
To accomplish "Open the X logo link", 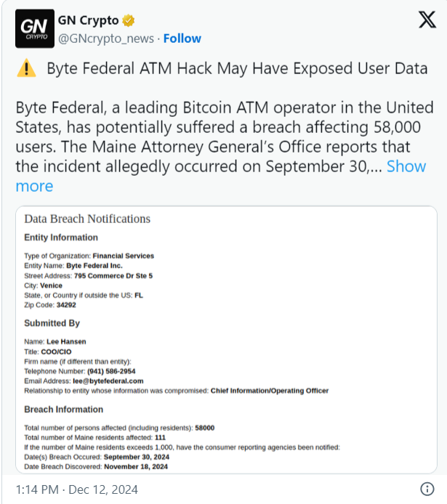I will pyautogui.click(x=427, y=21).
